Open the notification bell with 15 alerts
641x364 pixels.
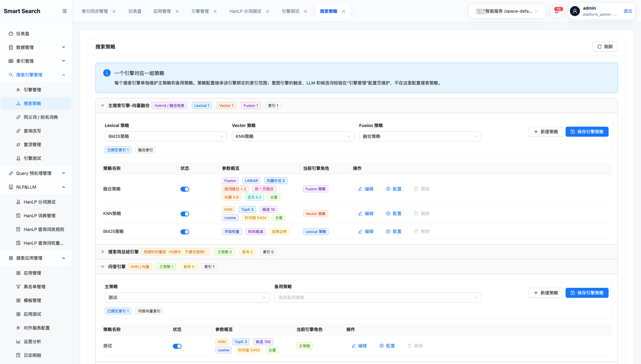pos(557,11)
